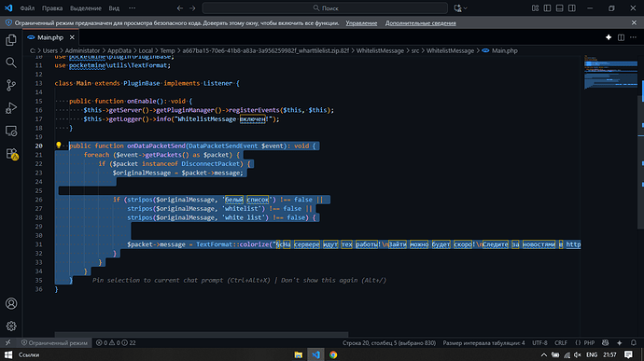Open Run and Debug view
The height and width of the screenshot is (361, 644).
click(11, 108)
